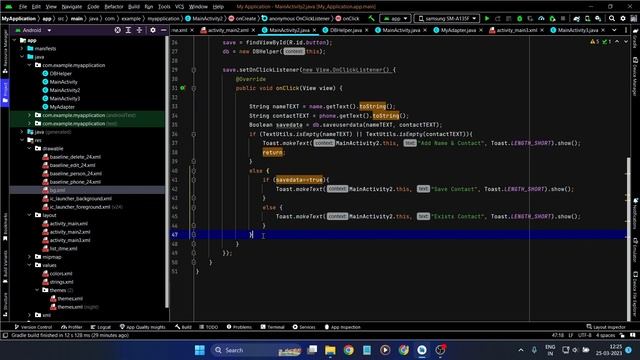The height and width of the screenshot is (360, 640).
Task: Open the Terminal tool window
Action: tap(272, 327)
